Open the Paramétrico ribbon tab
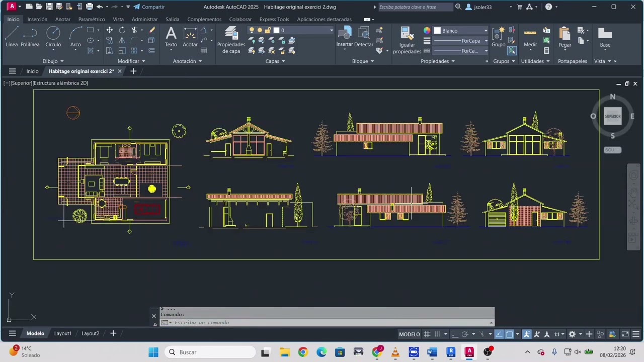Image resolution: width=644 pixels, height=362 pixels. click(x=92, y=19)
